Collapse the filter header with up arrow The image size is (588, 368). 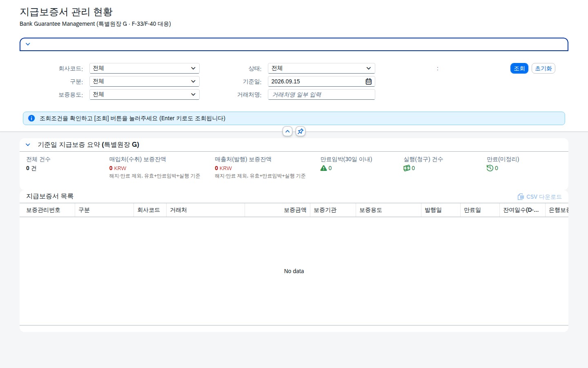287,131
